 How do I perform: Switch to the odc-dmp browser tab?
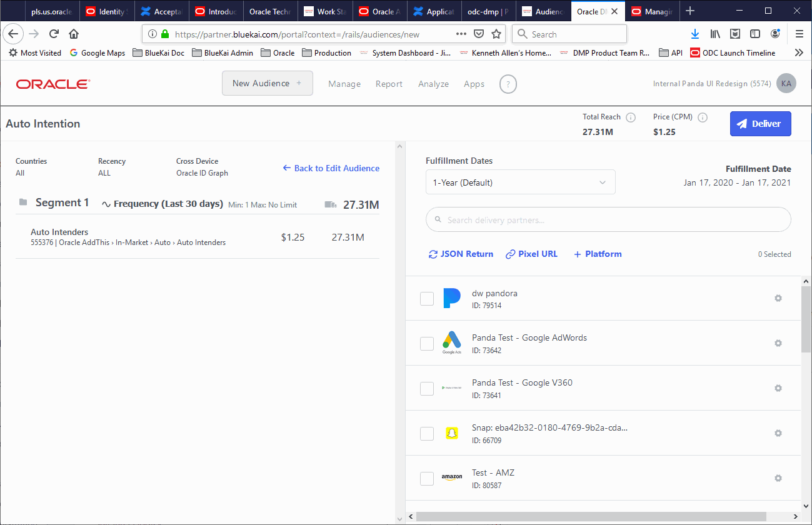(488, 11)
